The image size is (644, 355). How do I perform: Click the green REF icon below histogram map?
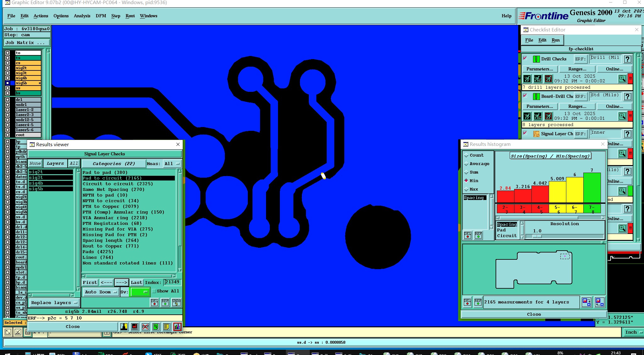tap(478, 302)
